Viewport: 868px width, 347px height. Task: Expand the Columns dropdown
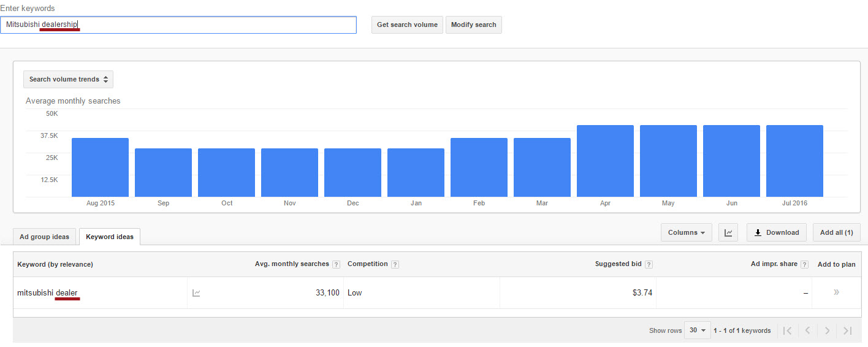(686, 233)
